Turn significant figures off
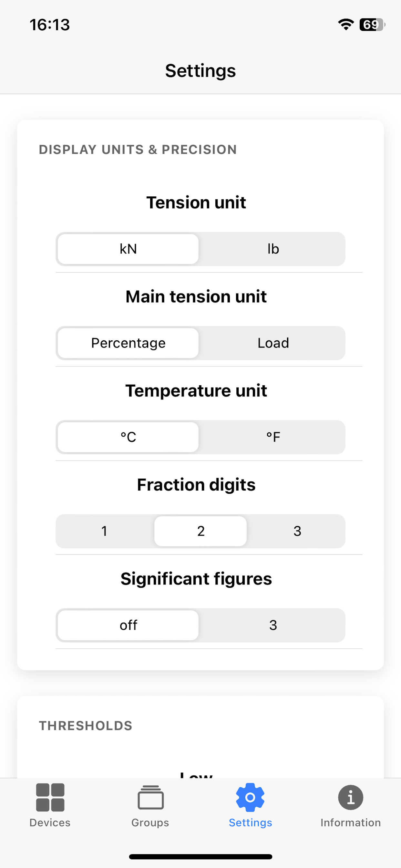 click(128, 625)
